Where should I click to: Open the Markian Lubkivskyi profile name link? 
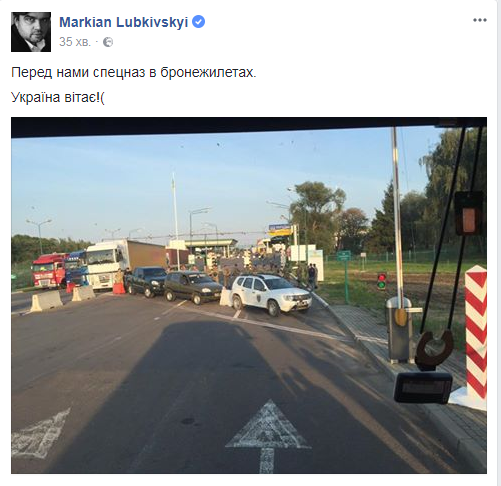[123, 22]
